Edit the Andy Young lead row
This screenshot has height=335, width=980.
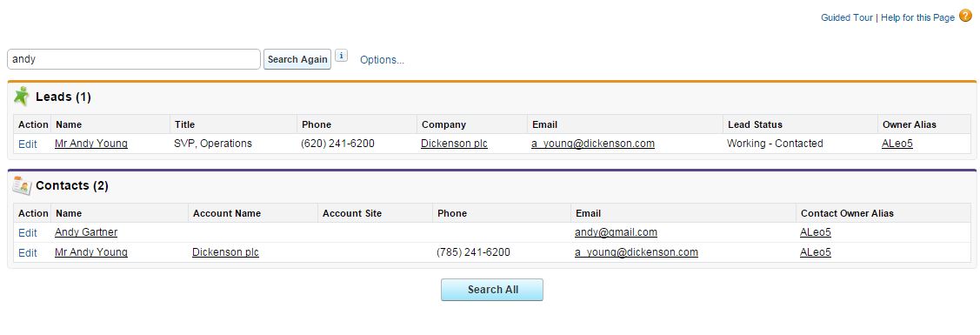28,144
